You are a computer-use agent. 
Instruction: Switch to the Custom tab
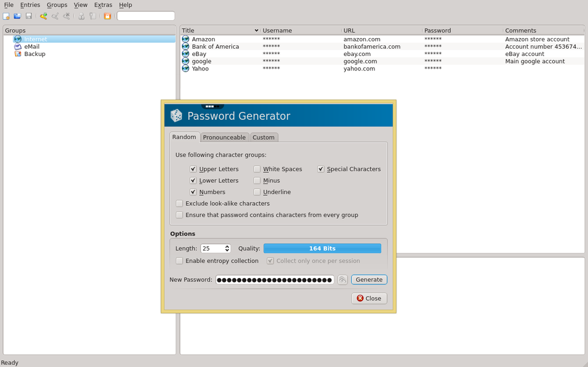pos(263,137)
